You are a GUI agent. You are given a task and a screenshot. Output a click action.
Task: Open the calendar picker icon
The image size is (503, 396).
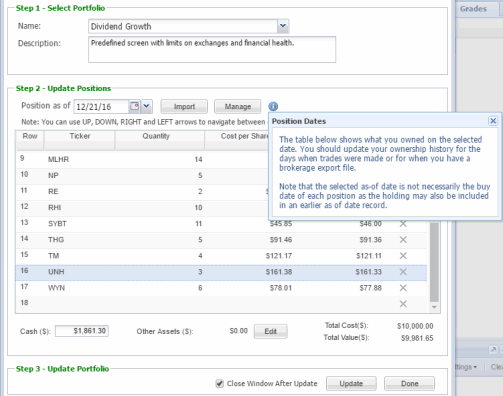tap(134, 106)
